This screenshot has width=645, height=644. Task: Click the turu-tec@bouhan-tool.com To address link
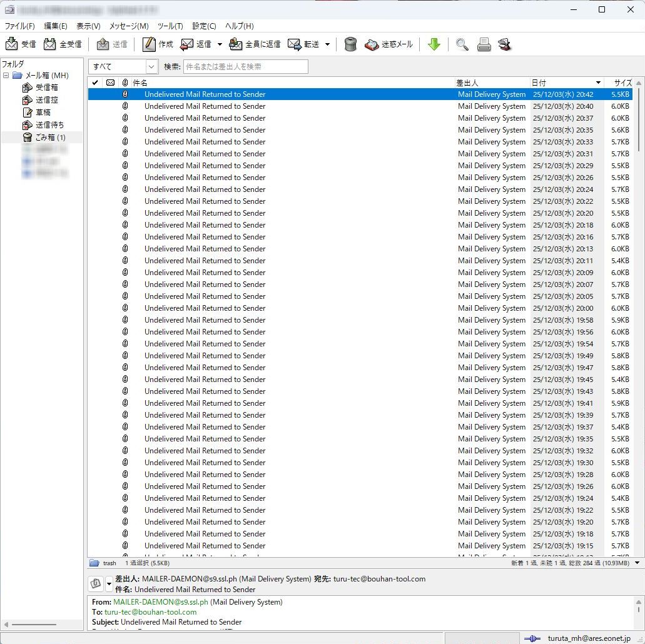[150, 612]
